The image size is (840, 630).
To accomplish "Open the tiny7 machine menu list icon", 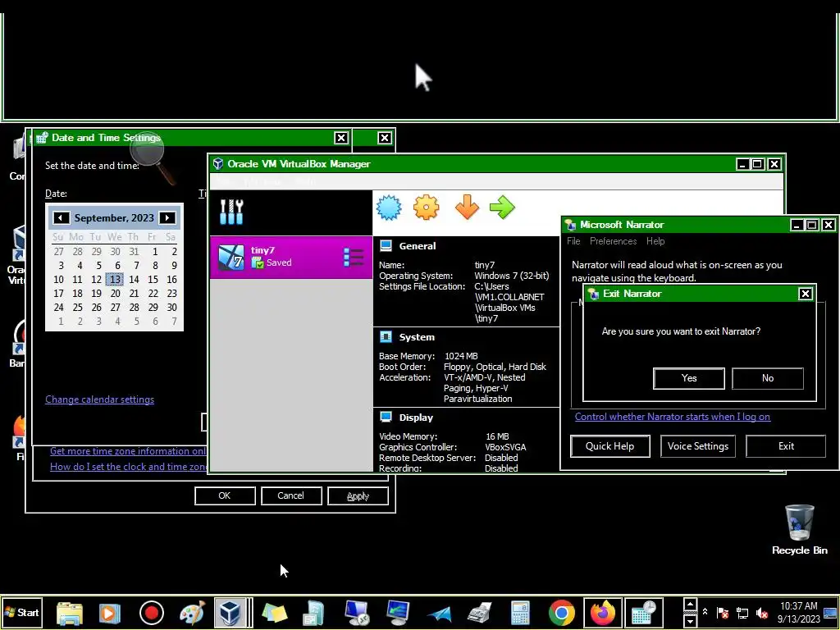I will click(x=354, y=257).
